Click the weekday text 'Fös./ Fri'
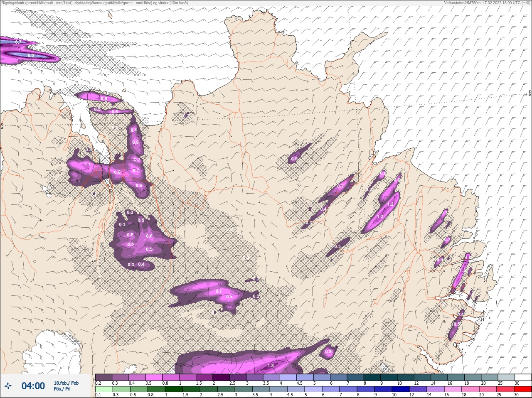Image resolution: width=532 pixels, height=398 pixels. [62, 389]
